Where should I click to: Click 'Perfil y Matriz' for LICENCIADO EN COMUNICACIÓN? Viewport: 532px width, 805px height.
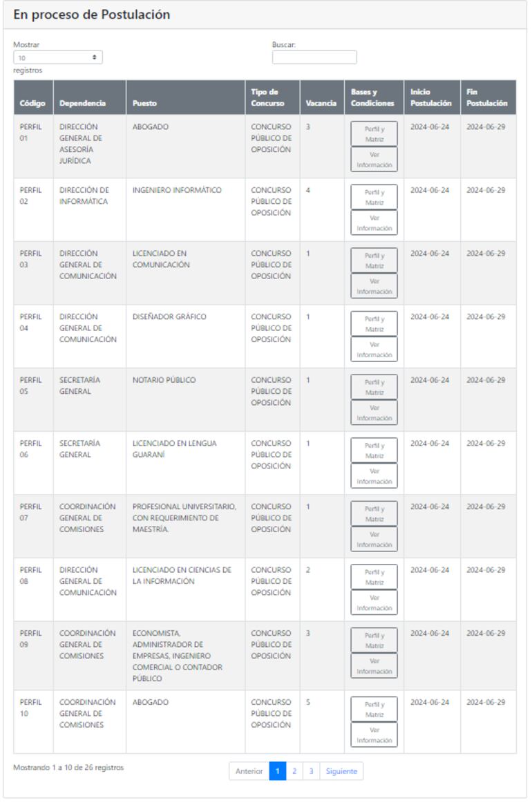tap(373, 261)
